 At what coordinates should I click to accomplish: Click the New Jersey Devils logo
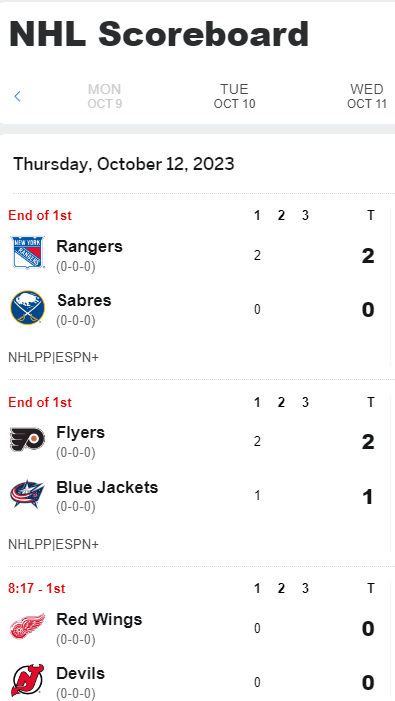pyautogui.click(x=28, y=680)
